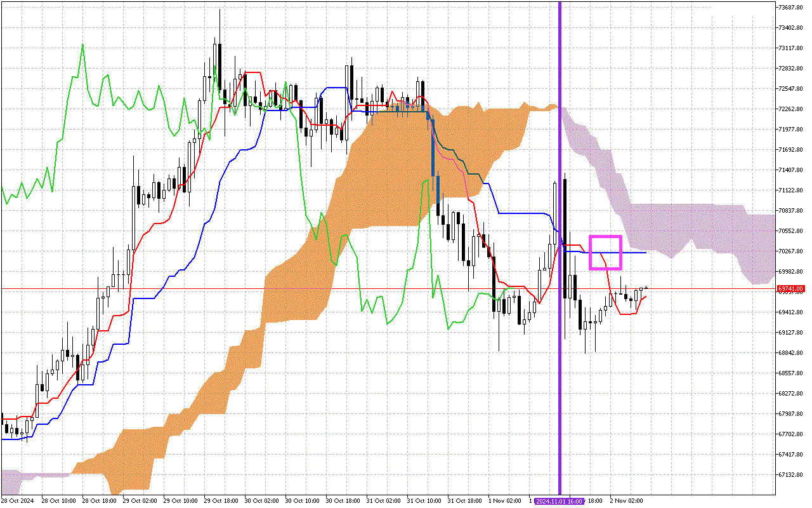Click the 70837.80 price axis label
812x508 pixels.
tap(790, 211)
